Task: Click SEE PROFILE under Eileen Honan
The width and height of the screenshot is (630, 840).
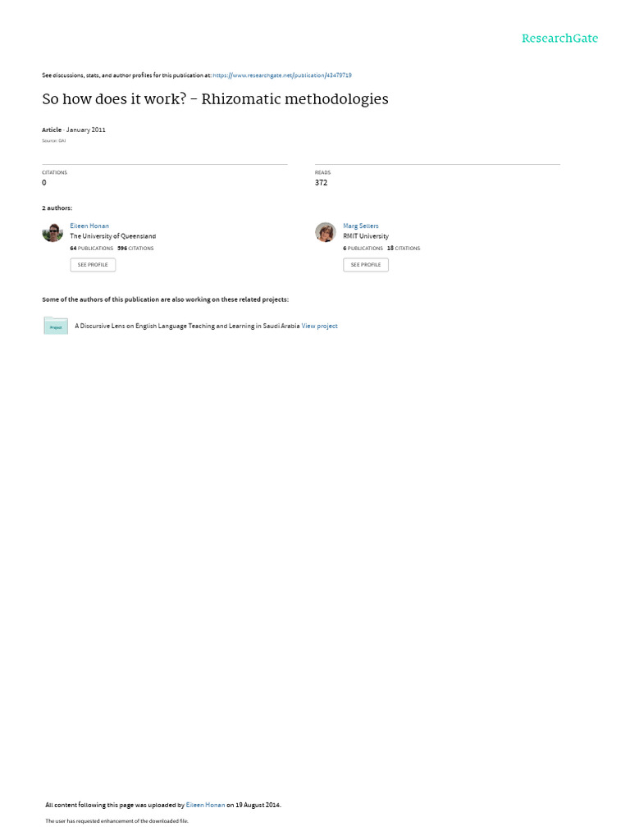Action: [93, 265]
